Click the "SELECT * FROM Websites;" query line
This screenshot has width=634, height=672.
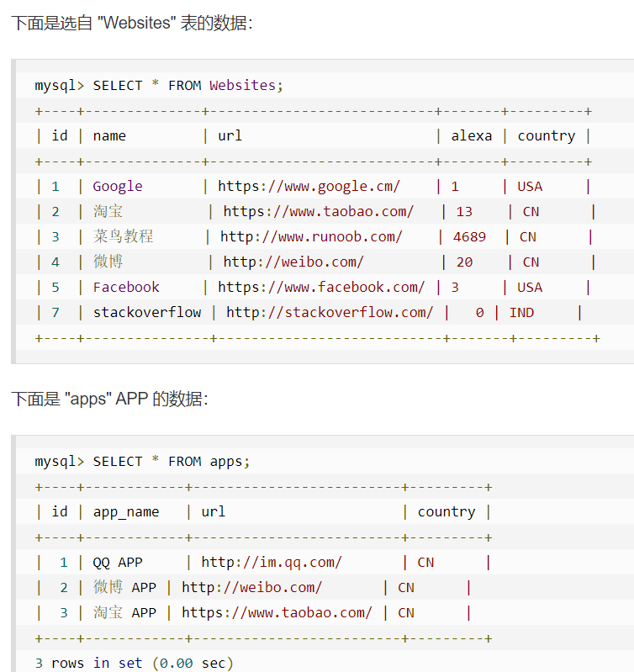point(159,85)
